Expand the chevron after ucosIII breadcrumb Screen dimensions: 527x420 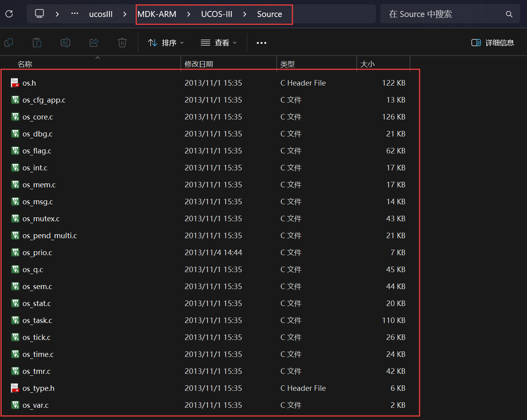pyautogui.click(x=125, y=14)
